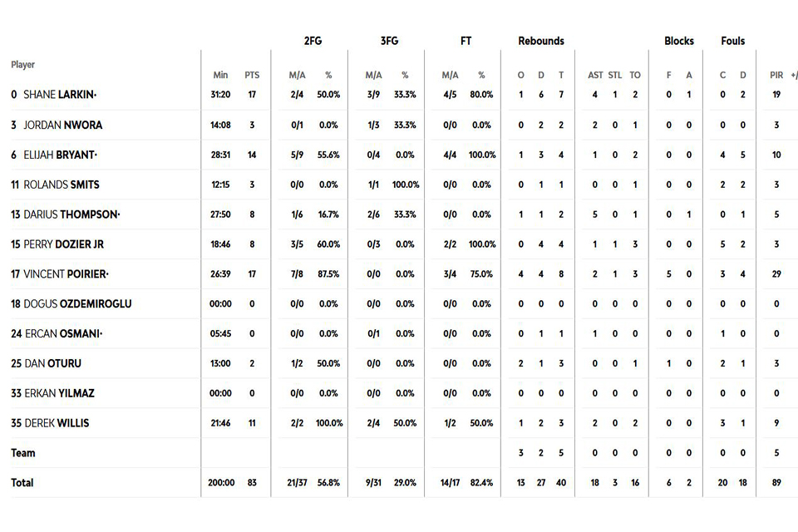Select the Player column header
The height and width of the screenshot is (532, 798).
[x=23, y=65]
